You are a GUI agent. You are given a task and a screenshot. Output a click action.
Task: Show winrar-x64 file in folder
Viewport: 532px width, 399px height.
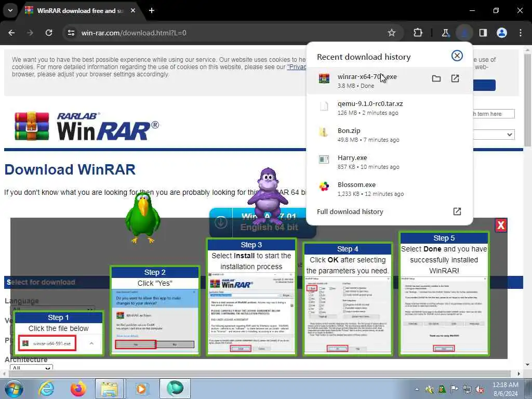click(x=436, y=79)
